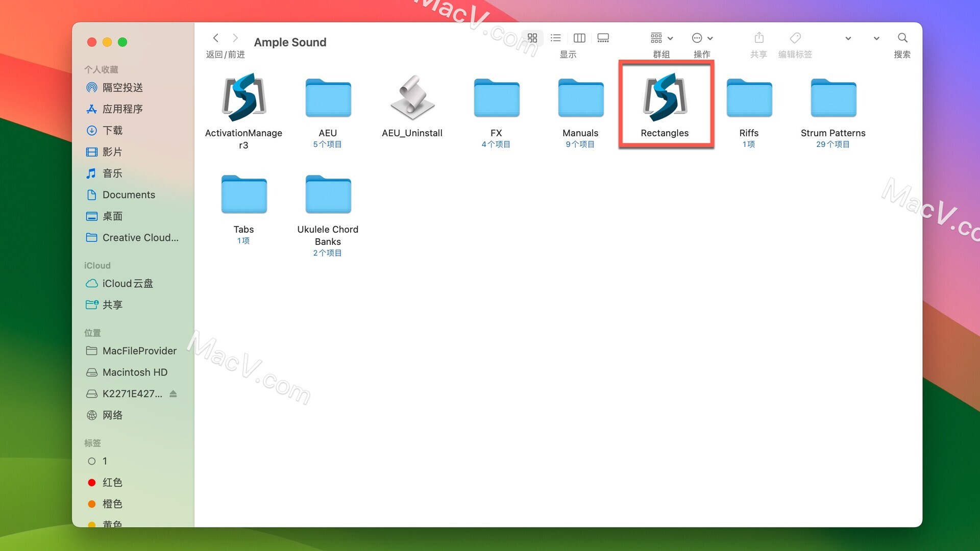
Task: Open the AEU folder
Action: pyautogui.click(x=328, y=97)
